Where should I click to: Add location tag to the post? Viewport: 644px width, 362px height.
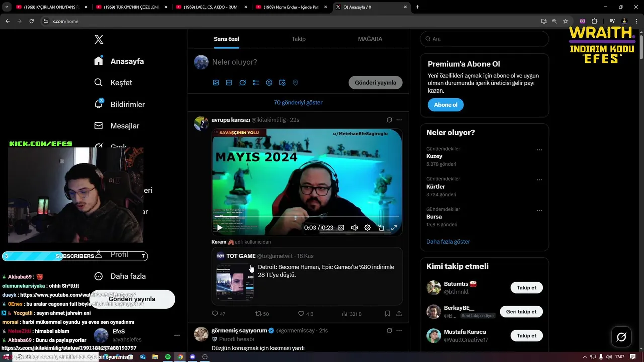coord(295,83)
